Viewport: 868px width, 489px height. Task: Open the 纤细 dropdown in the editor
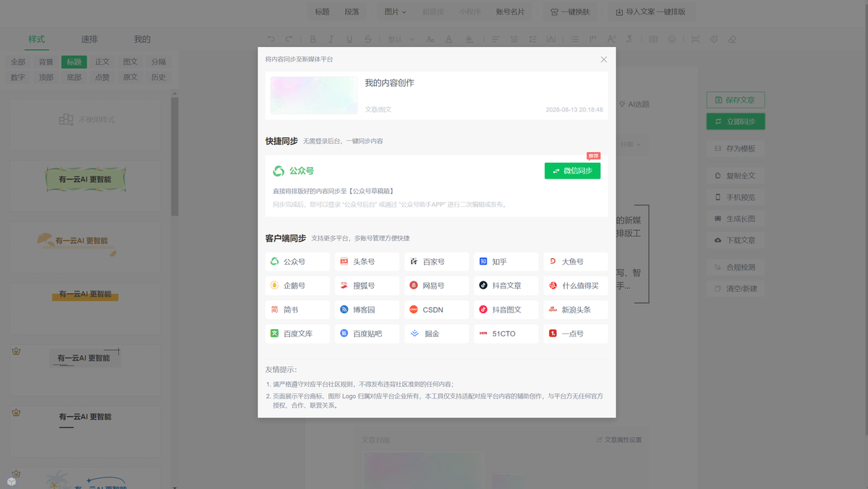tap(630, 144)
